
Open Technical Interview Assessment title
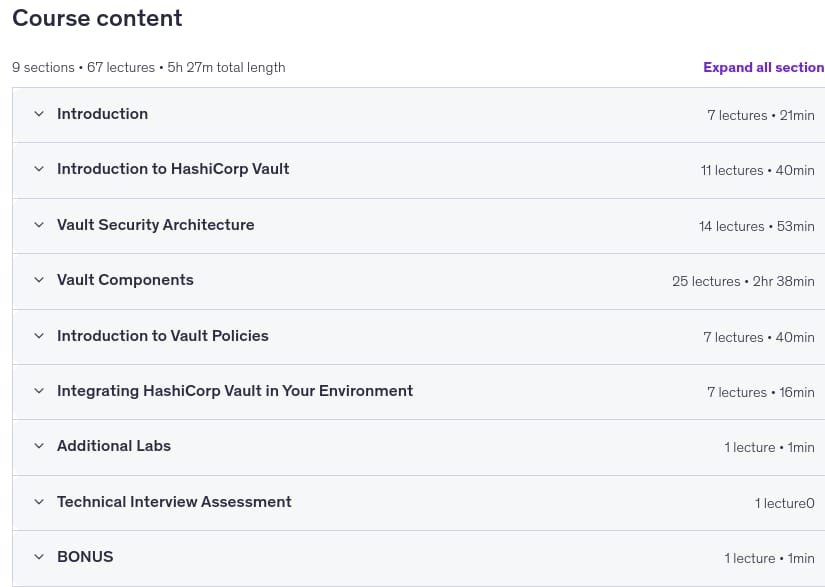174,502
